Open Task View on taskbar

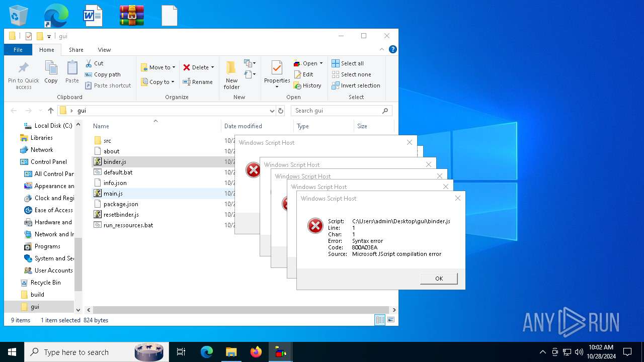click(x=181, y=352)
